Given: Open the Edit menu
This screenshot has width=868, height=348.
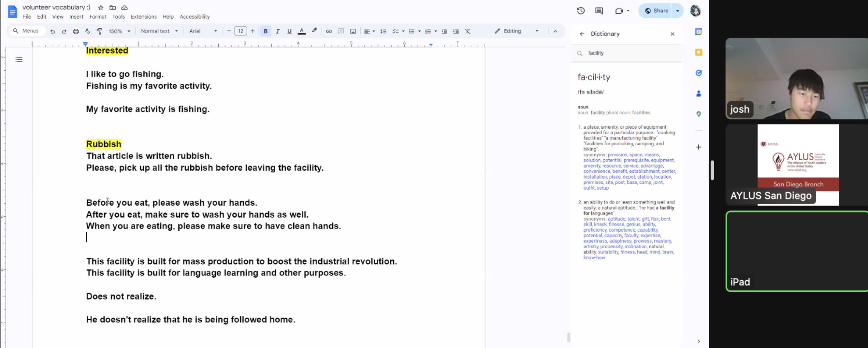Looking at the screenshot, I should click(42, 17).
